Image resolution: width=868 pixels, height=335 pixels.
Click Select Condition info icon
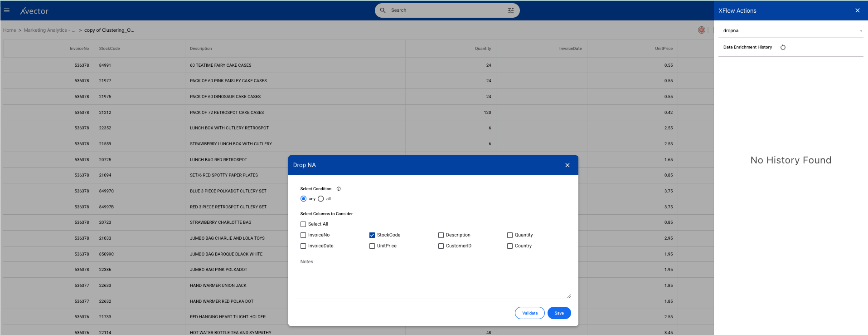[339, 189]
